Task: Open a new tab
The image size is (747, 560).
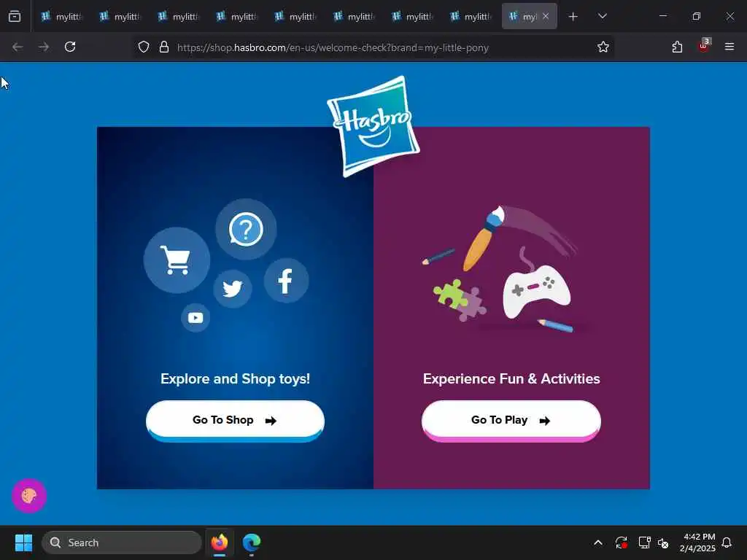Action: tap(573, 17)
